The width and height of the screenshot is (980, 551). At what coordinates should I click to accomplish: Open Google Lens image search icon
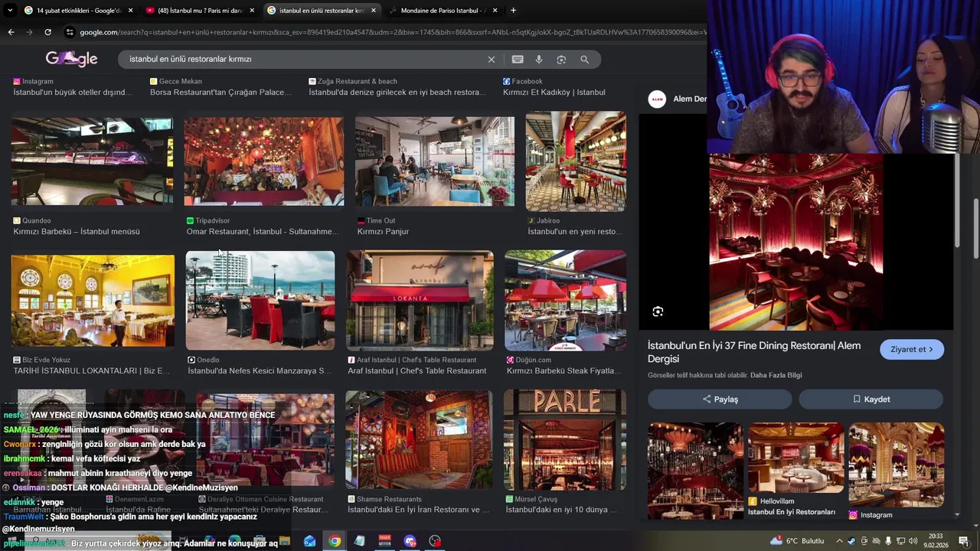tap(561, 60)
